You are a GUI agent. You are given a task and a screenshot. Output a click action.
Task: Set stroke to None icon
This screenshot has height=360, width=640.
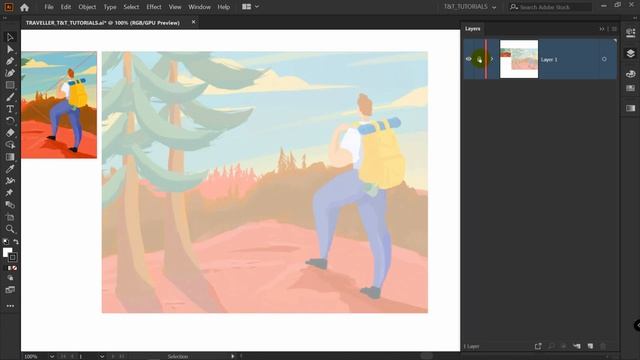point(15,268)
